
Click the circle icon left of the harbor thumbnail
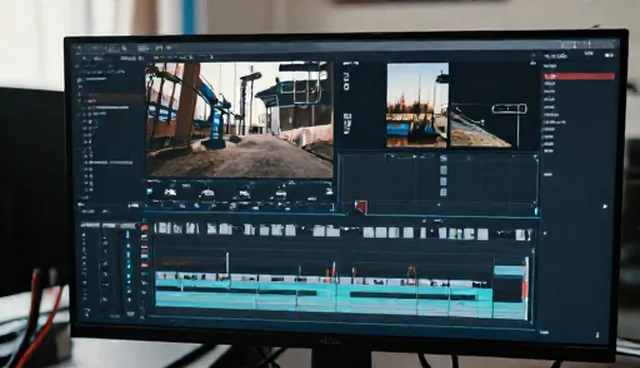pos(346,86)
